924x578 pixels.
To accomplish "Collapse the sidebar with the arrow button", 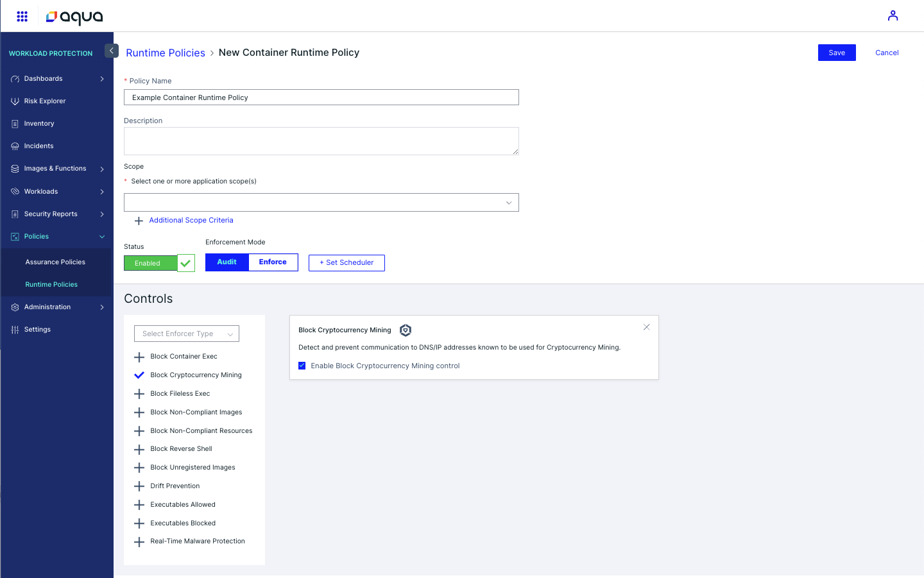I will click(112, 51).
